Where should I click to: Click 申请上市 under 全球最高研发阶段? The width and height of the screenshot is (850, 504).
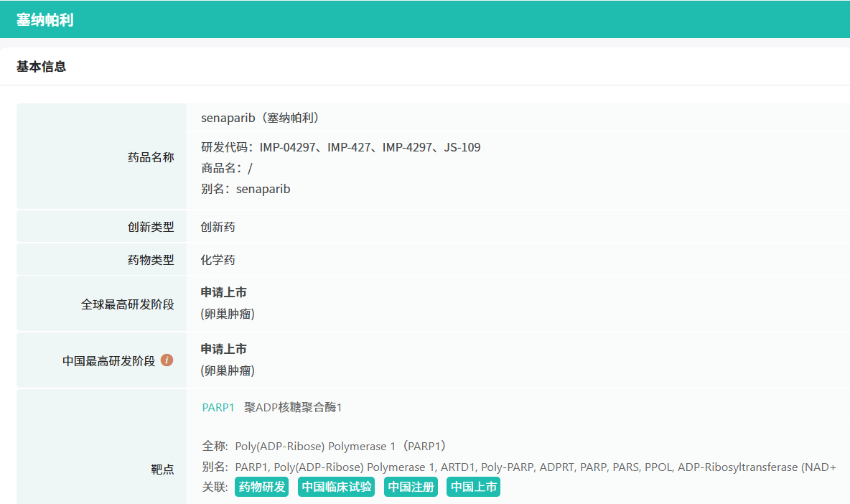[224, 292]
